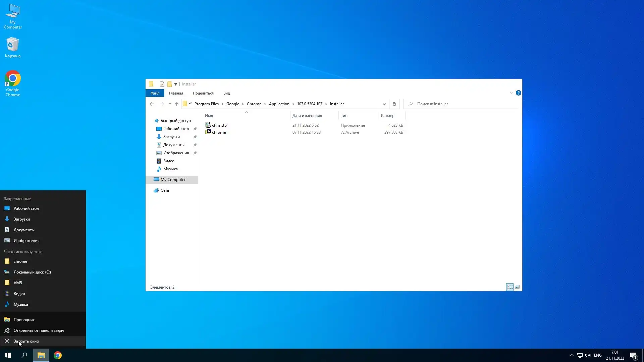Open Google Chrome from taskbar

(58, 355)
